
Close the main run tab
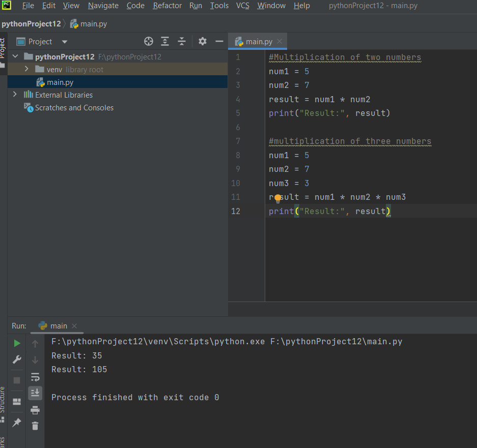[x=74, y=326]
